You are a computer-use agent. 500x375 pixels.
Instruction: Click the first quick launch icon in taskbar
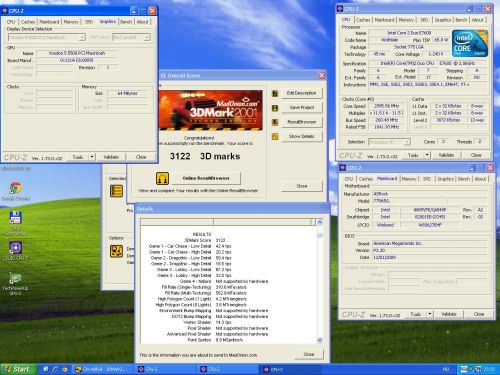point(46,369)
